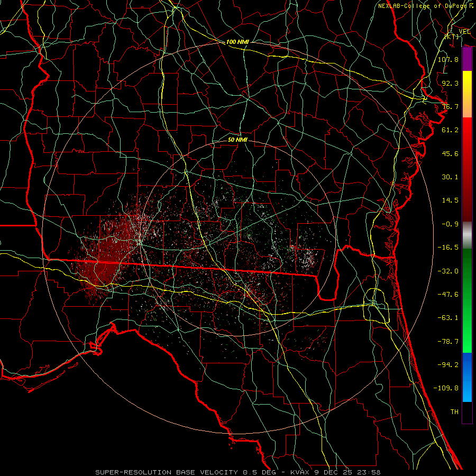
Task: Click the 30.1 legend value
Action: click(450, 177)
